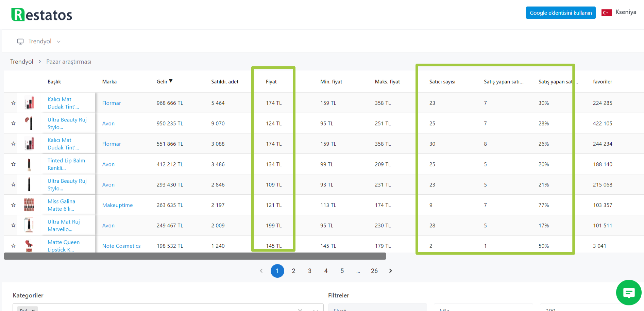Click Makeuptime brand link
Image resolution: width=644 pixels, height=311 pixels.
pyautogui.click(x=118, y=205)
